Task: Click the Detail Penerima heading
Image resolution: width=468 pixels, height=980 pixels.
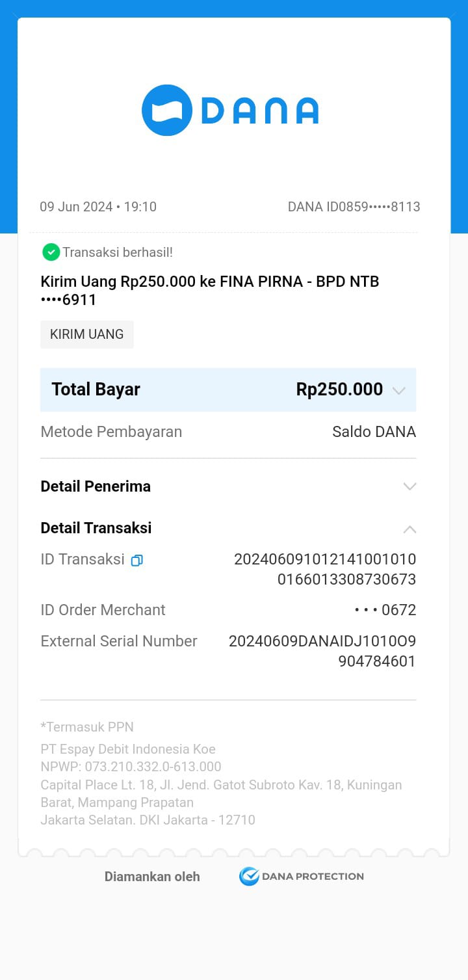Action: (96, 486)
